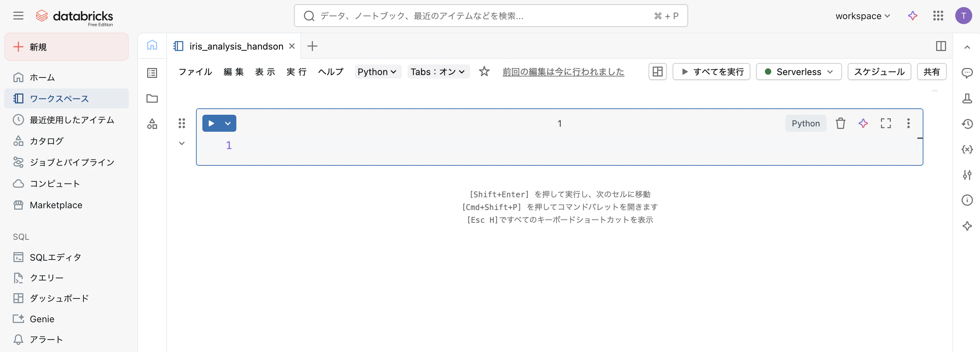
Task: Open the Serverless compute dropdown
Action: pos(798,72)
